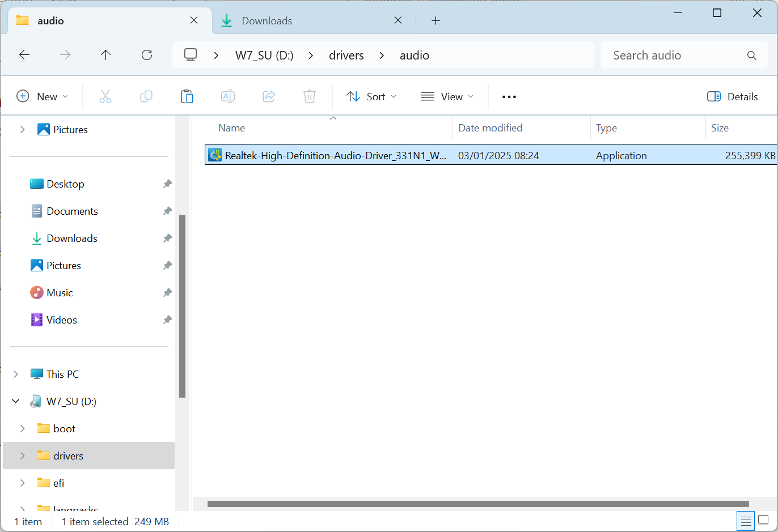Click the Forward navigation arrow
The height and width of the screenshot is (532, 778).
pyautogui.click(x=65, y=55)
